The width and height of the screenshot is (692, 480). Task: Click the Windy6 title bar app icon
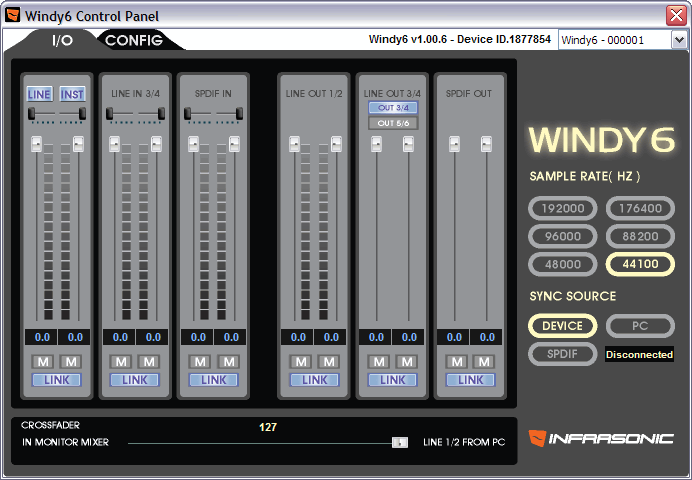12,15
